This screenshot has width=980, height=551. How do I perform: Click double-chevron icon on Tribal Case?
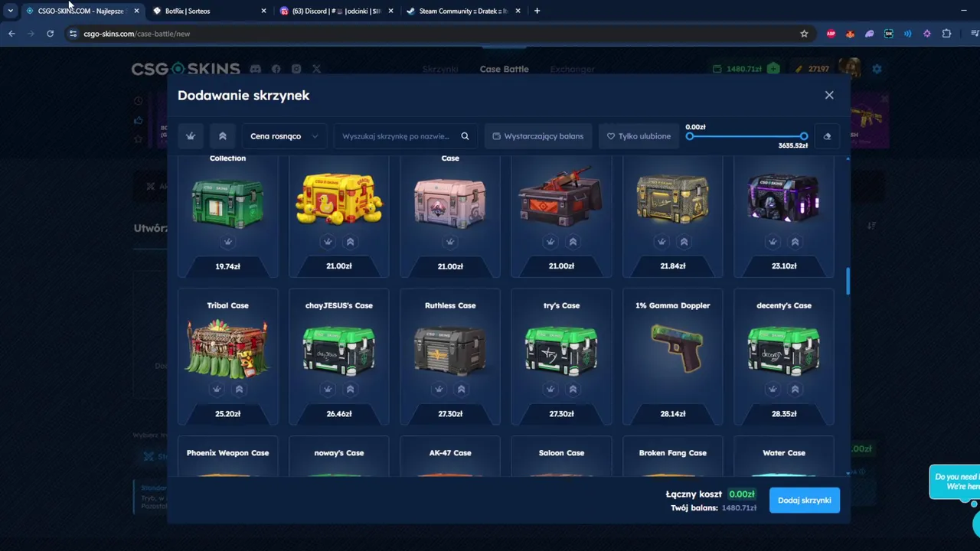(x=239, y=390)
